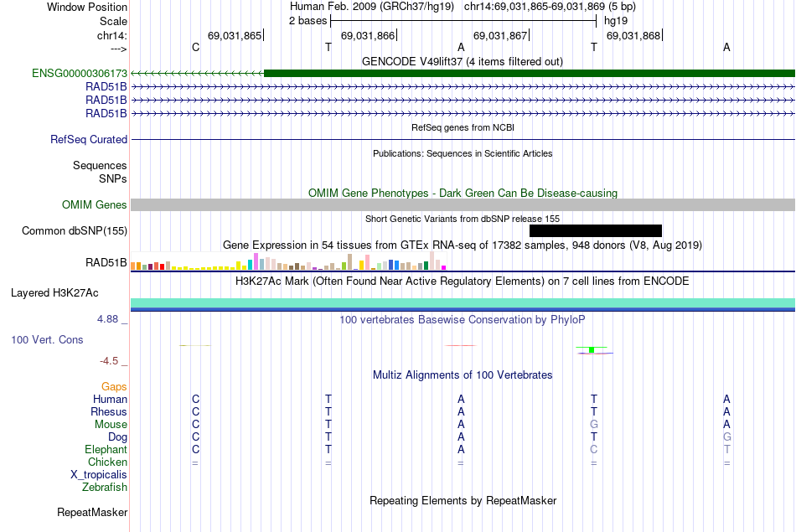Click the RepeatMasker track label
This screenshot has height=532, width=796.
click(92, 512)
